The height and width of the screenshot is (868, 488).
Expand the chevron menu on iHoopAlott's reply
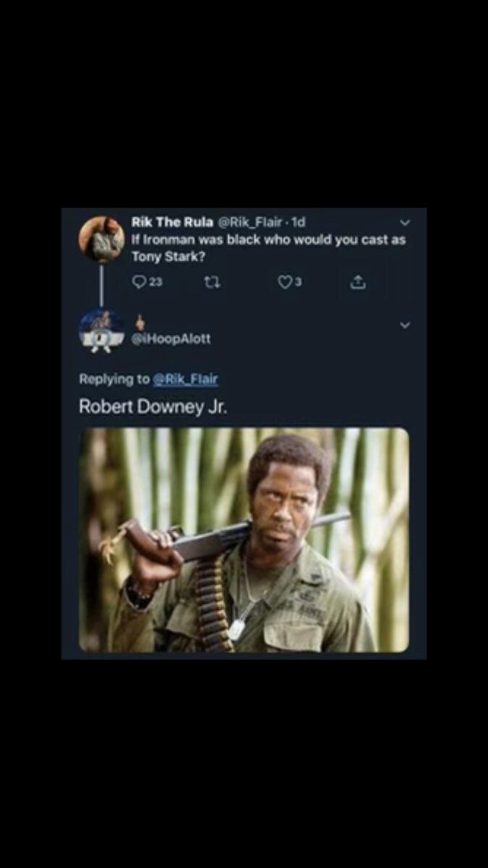[x=405, y=325]
